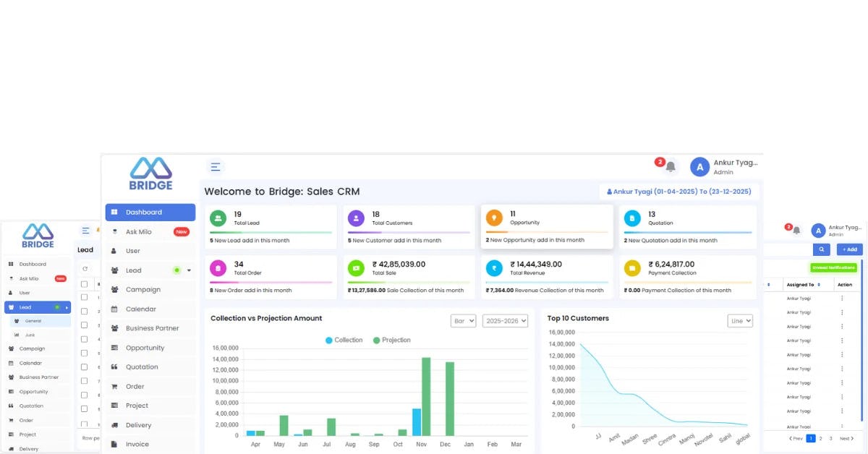Click the search magnifier icon near +Add

pos(822,249)
